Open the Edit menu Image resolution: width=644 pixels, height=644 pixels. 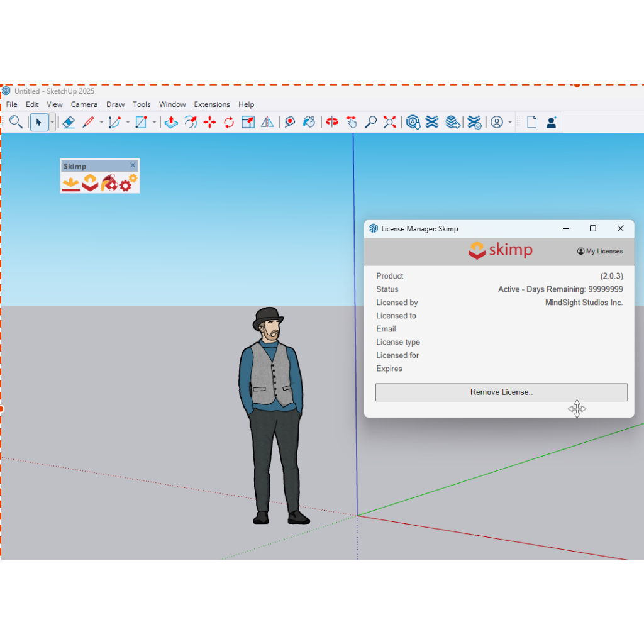click(x=32, y=104)
